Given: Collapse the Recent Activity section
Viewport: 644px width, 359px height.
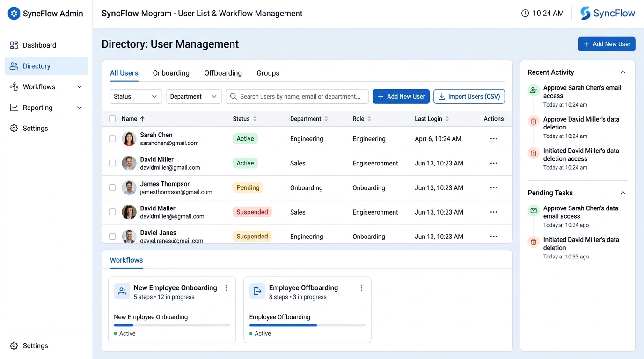Looking at the screenshot, I should (623, 72).
